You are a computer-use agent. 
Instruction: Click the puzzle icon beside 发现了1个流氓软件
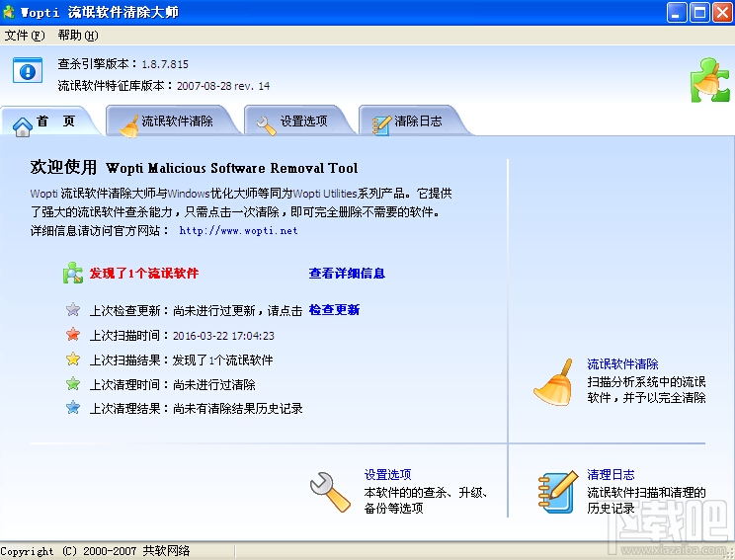[73, 273]
